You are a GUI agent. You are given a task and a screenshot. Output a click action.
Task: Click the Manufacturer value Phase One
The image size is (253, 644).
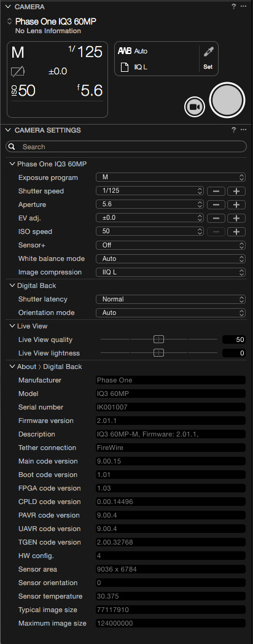pyautogui.click(x=171, y=380)
